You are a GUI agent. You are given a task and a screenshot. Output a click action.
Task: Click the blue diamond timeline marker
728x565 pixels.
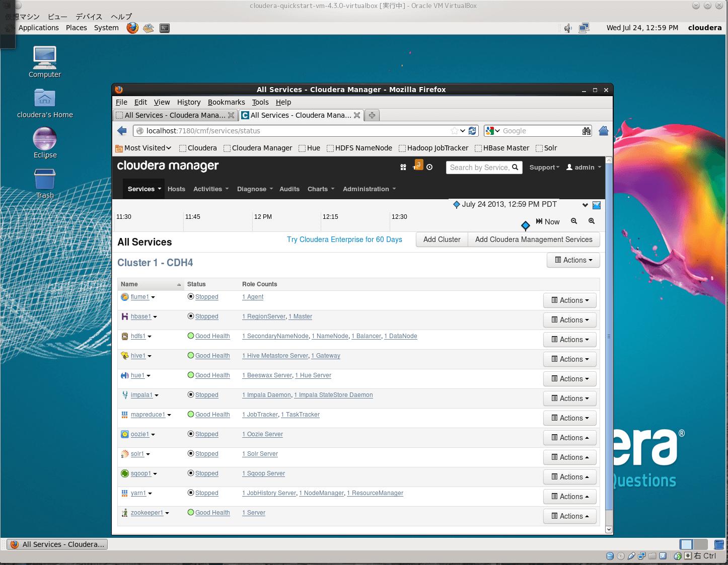525,225
